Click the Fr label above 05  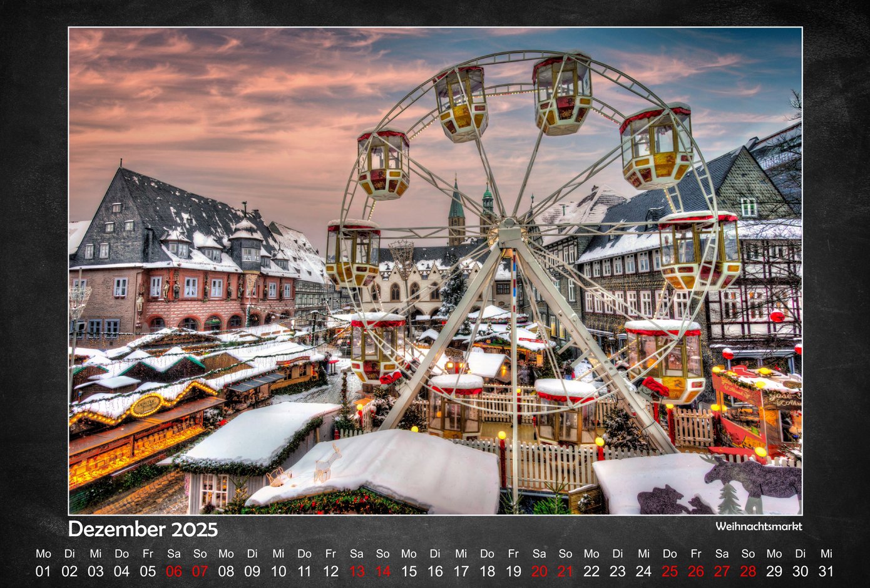coord(148,554)
